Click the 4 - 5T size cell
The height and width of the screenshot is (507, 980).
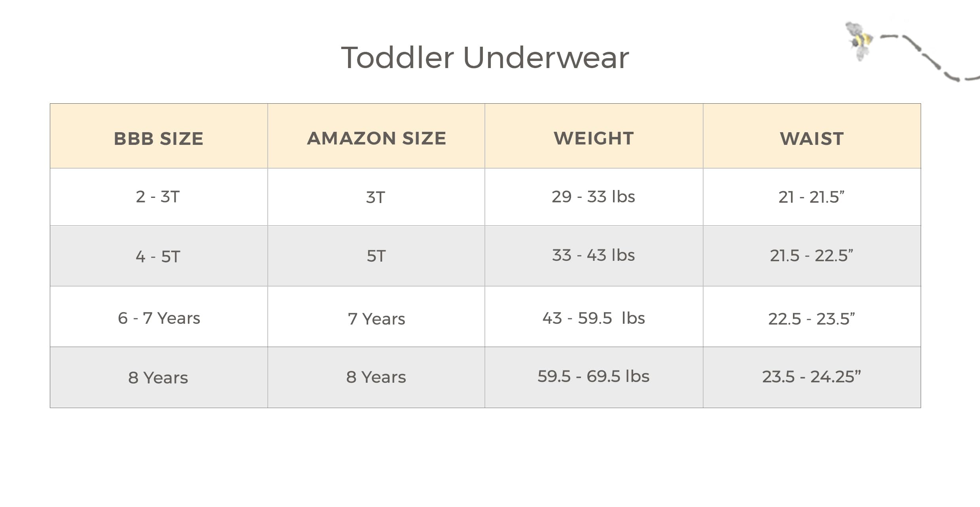159,256
